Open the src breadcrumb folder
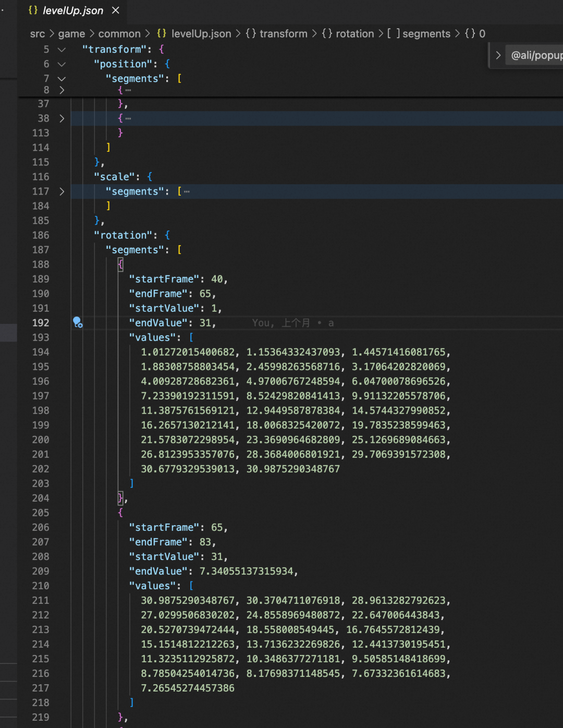Viewport: 563px width, 728px height. [38, 34]
